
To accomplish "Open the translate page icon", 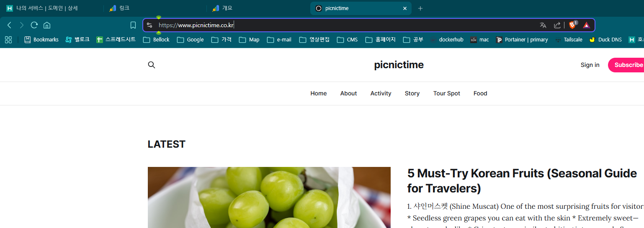I will [543, 25].
